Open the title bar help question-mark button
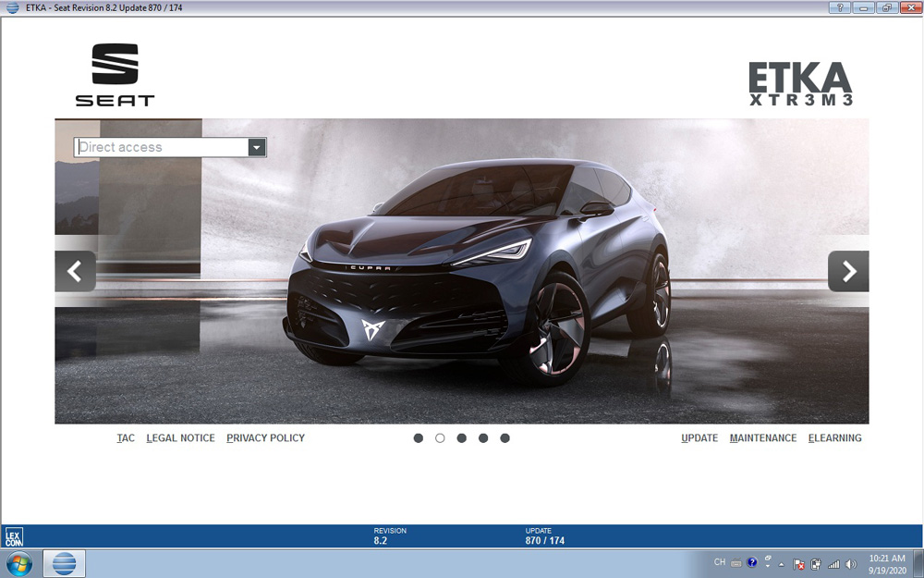This screenshot has width=924, height=578. pyautogui.click(x=839, y=7)
